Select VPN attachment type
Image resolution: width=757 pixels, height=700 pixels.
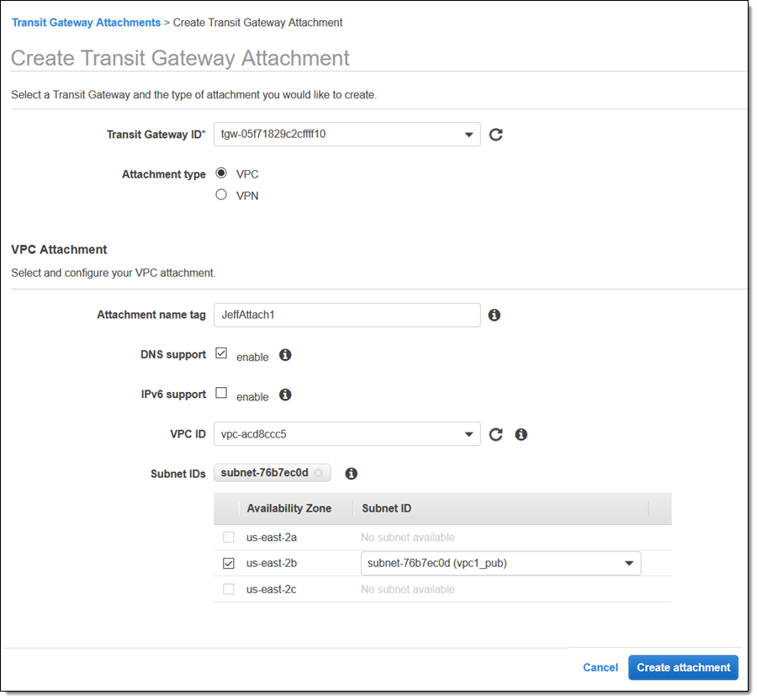tap(222, 194)
